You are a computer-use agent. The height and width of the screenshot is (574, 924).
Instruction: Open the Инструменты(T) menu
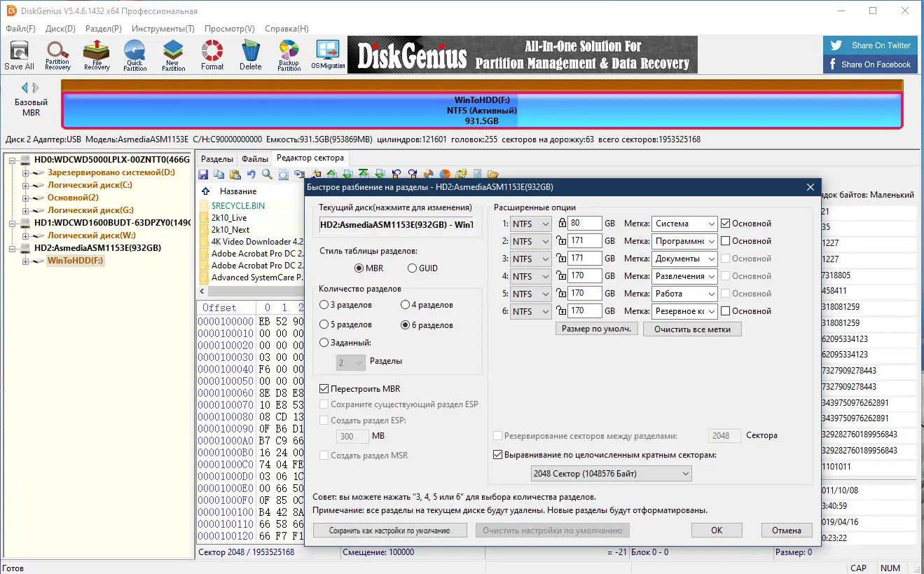163,29
